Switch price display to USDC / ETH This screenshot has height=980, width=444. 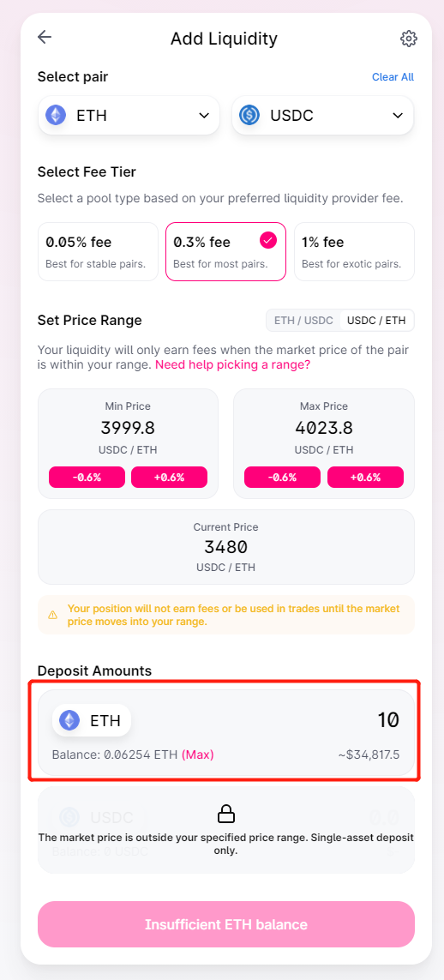point(376,321)
